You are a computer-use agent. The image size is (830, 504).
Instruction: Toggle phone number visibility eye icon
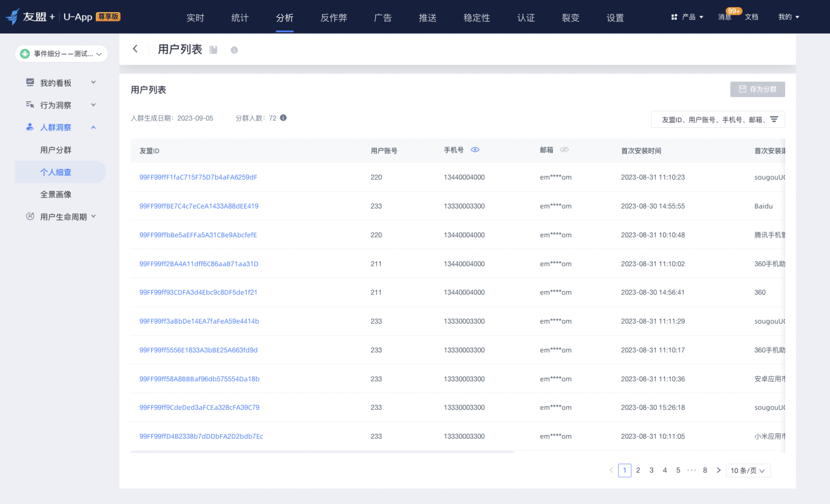pyautogui.click(x=475, y=150)
